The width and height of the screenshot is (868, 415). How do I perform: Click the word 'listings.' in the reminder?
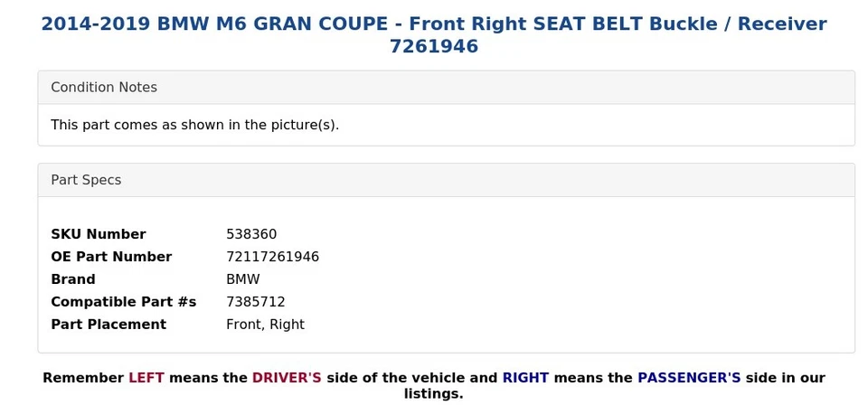point(433,394)
